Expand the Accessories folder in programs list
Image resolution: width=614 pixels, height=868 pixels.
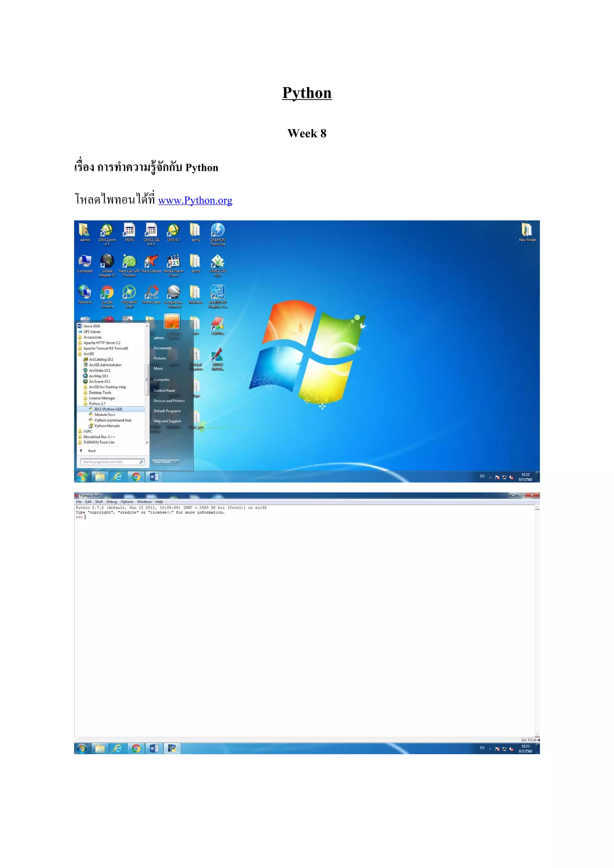tap(92, 337)
